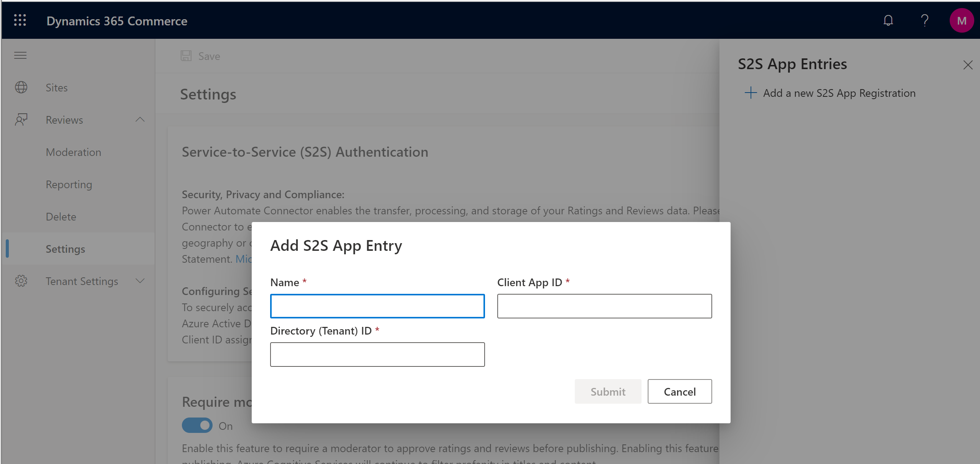Viewport: 980px width, 464px height.
Task: Toggle the Require moderation On switch
Action: point(196,425)
